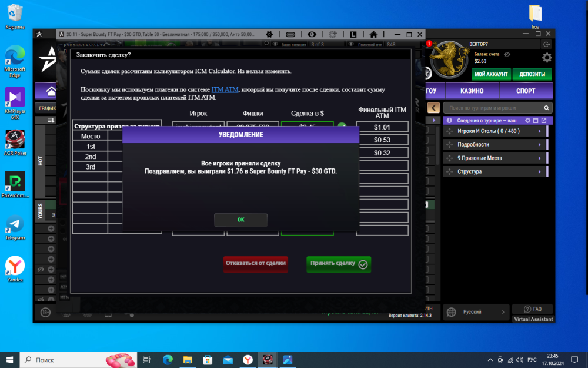Viewport: 588px width, 368px height.
Task: Click the logout icon next to username
Action: pyautogui.click(x=547, y=44)
